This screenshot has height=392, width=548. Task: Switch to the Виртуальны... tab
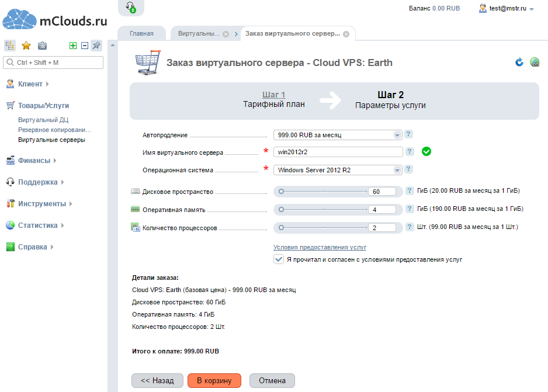click(x=199, y=33)
